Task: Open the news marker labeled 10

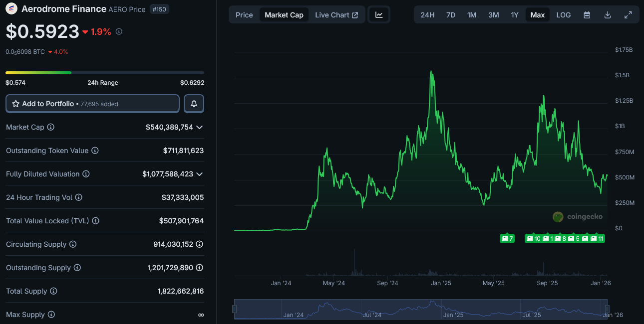Action: [534, 239]
